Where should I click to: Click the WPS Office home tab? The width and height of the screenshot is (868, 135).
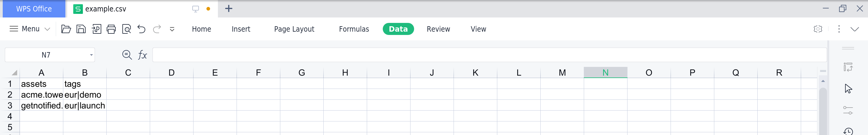pyautogui.click(x=34, y=9)
